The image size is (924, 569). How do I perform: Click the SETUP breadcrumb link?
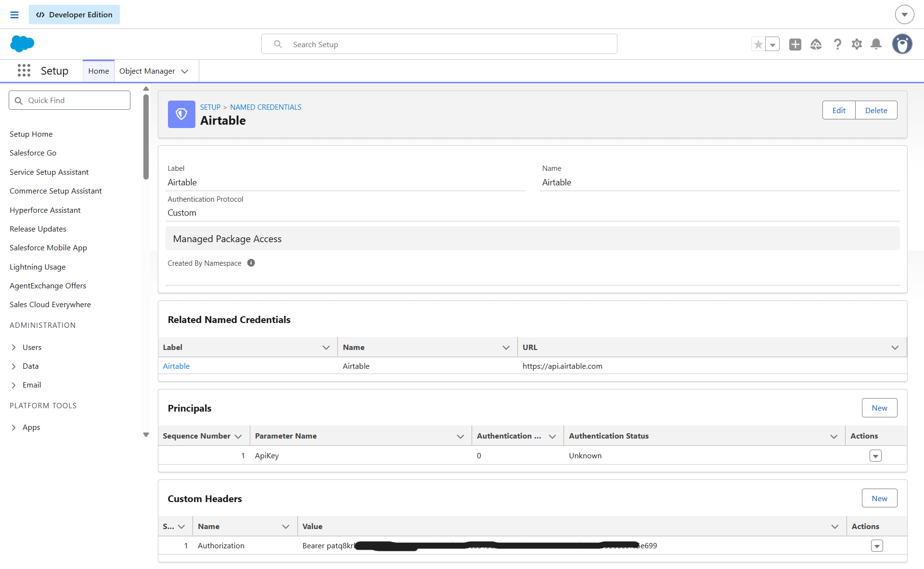pos(210,107)
